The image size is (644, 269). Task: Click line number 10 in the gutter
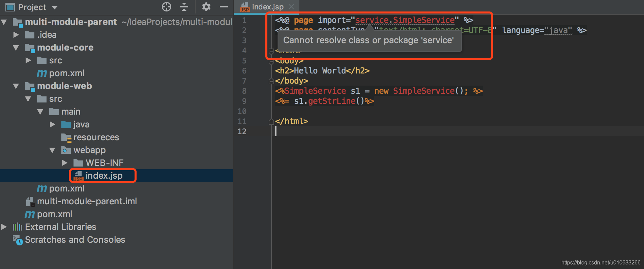pos(242,111)
